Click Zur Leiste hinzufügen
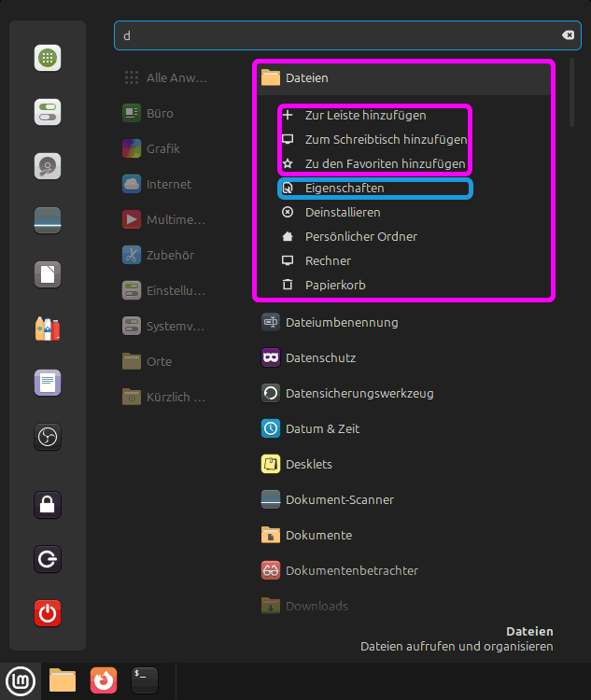The width and height of the screenshot is (591, 700). tap(365, 116)
